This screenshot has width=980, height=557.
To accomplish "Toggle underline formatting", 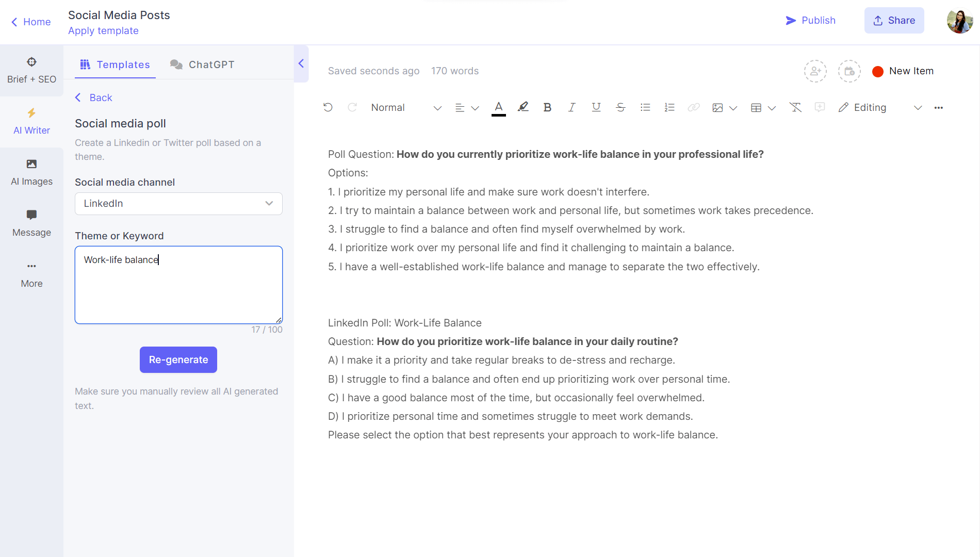I will pos(596,107).
